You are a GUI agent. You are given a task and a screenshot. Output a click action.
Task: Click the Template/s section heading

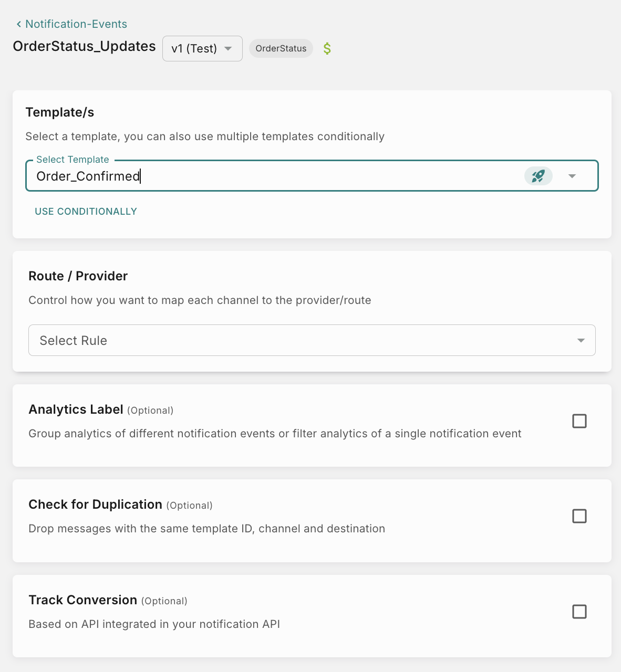tap(60, 112)
